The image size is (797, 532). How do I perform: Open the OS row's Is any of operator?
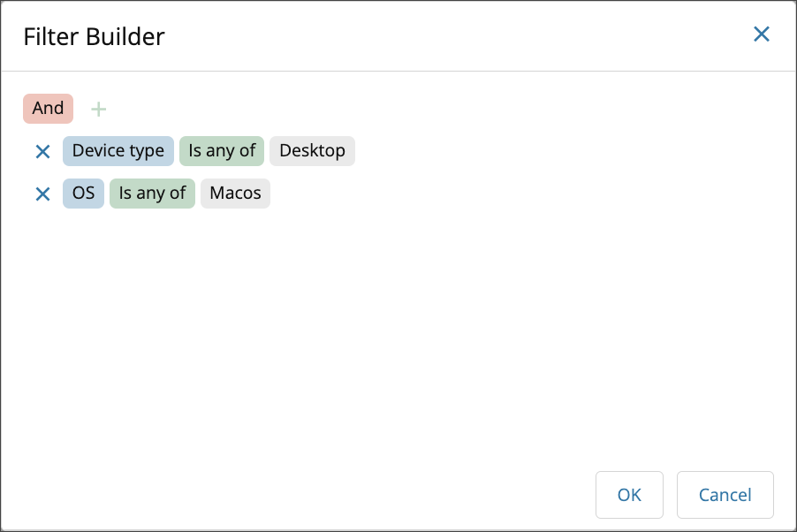click(152, 194)
